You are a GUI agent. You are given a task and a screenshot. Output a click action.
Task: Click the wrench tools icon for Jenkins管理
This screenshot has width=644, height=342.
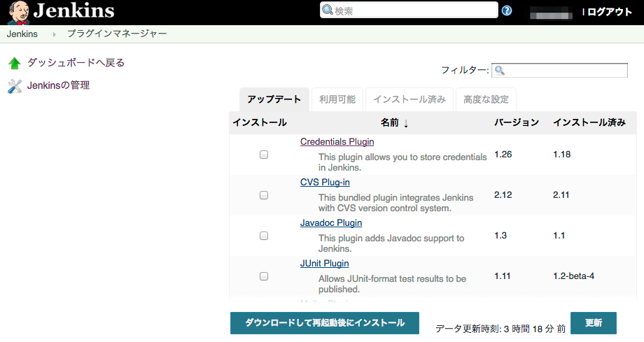click(x=15, y=86)
